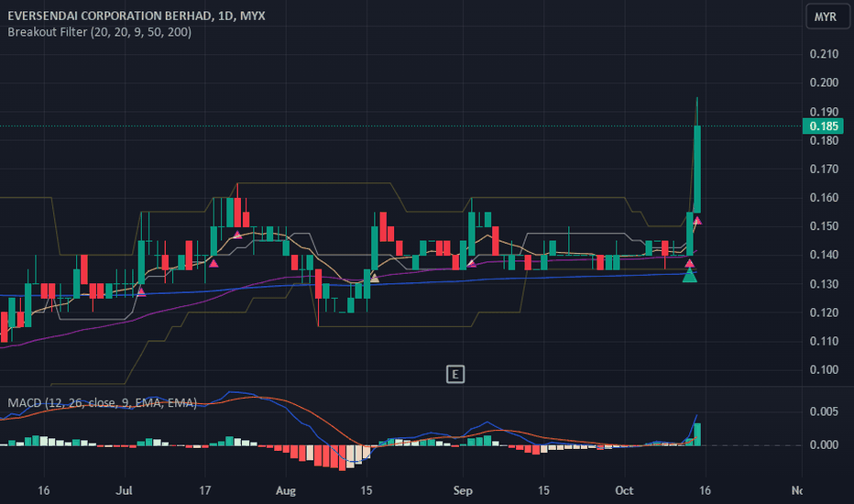Click the 0.130 price scale label
The image size is (854, 504).
824,284
